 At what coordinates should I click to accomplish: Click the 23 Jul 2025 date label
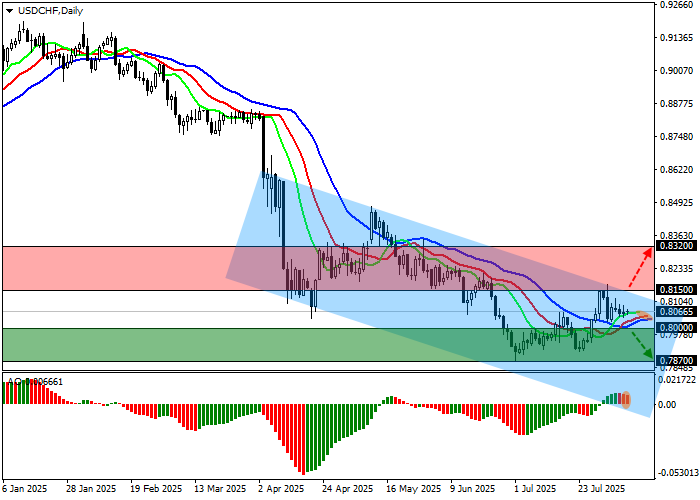coord(601,489)
